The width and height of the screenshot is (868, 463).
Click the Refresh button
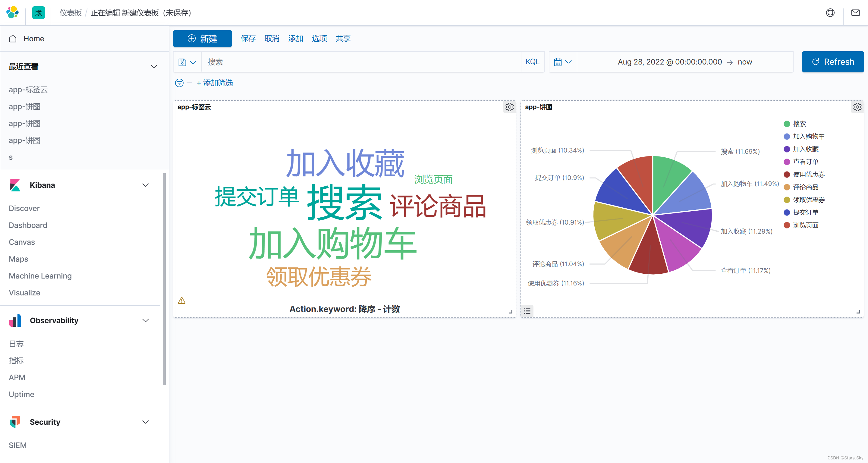(x=832, y=62)
